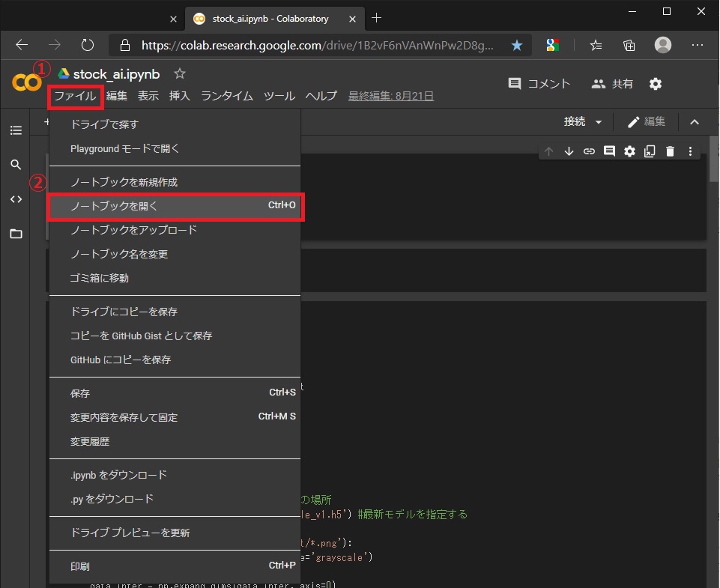Screen dimensions: 720x588
Task: Open a new browser tab
Action: point(376,18)
